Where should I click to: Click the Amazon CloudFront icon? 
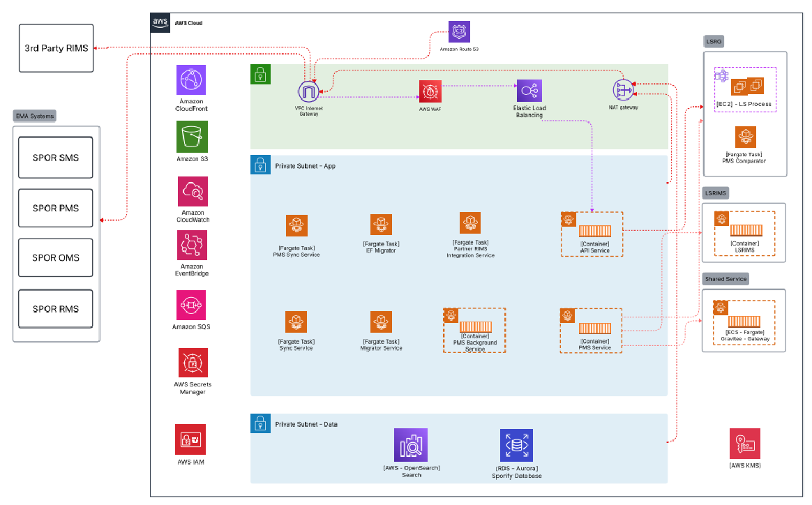pos(191,80)
